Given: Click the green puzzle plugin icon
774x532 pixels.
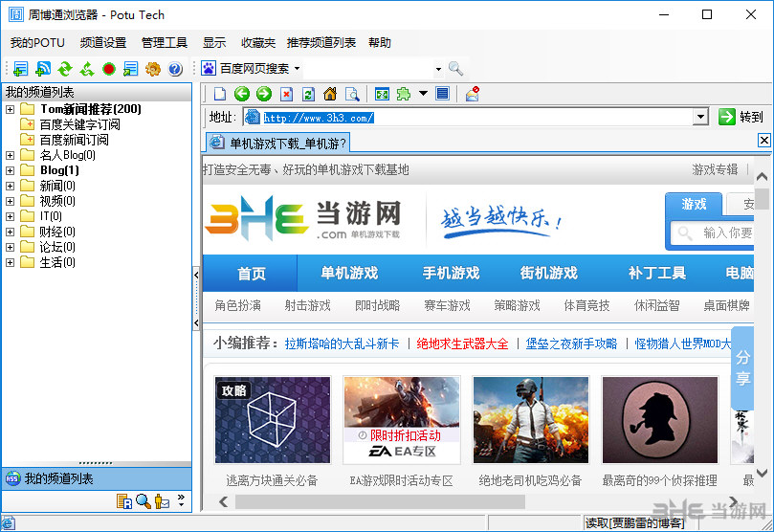Looking at the screenshot, I should (x=404, y=93).
